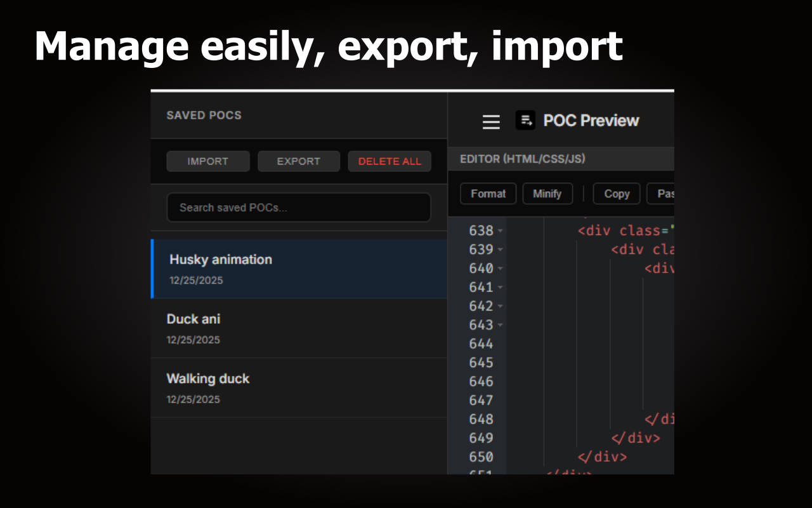
Task: Select the Husky animation POC
Action: (298, 269)
